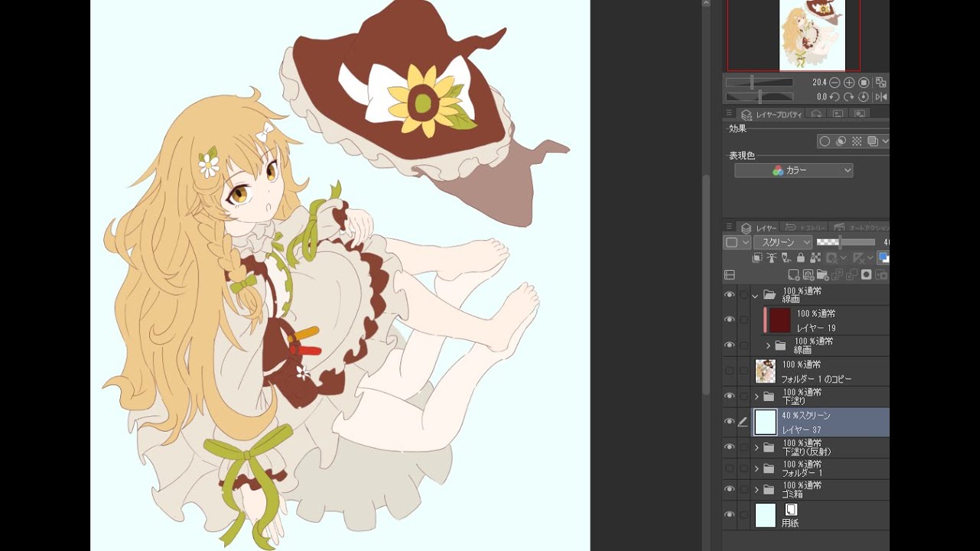
Task: Hide the top 線画 folder open row
Action: click(x=730, y=295)
